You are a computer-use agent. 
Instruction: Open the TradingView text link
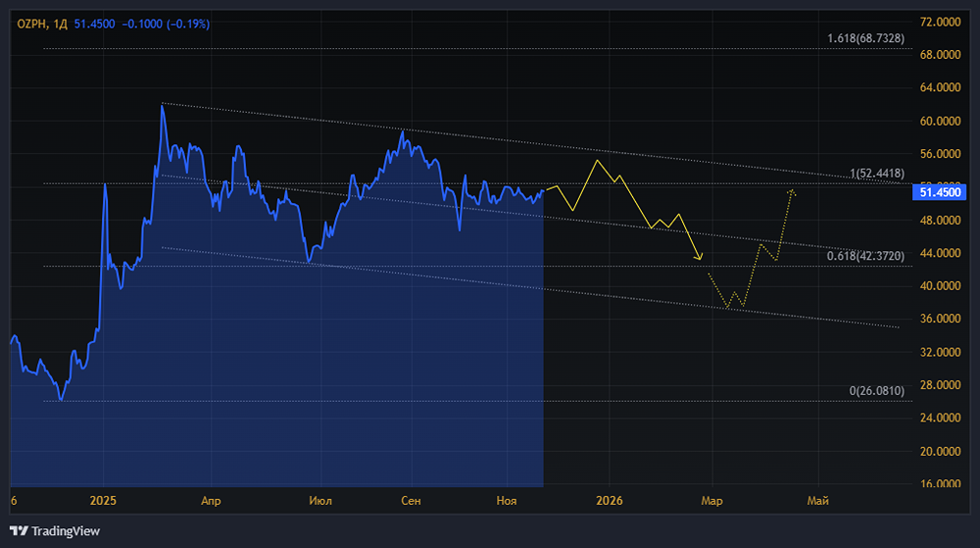(x=65, y=531)
